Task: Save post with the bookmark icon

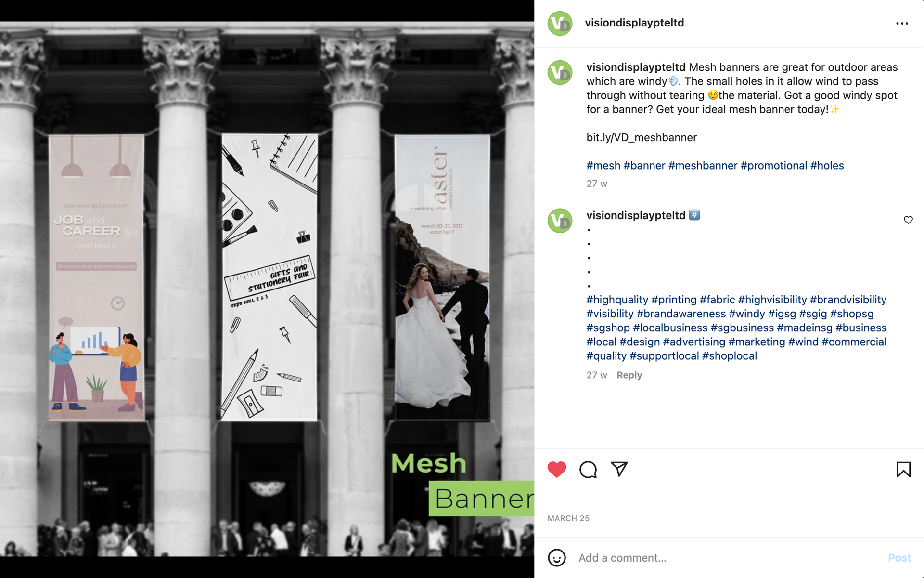Action: tap(903, 469)
